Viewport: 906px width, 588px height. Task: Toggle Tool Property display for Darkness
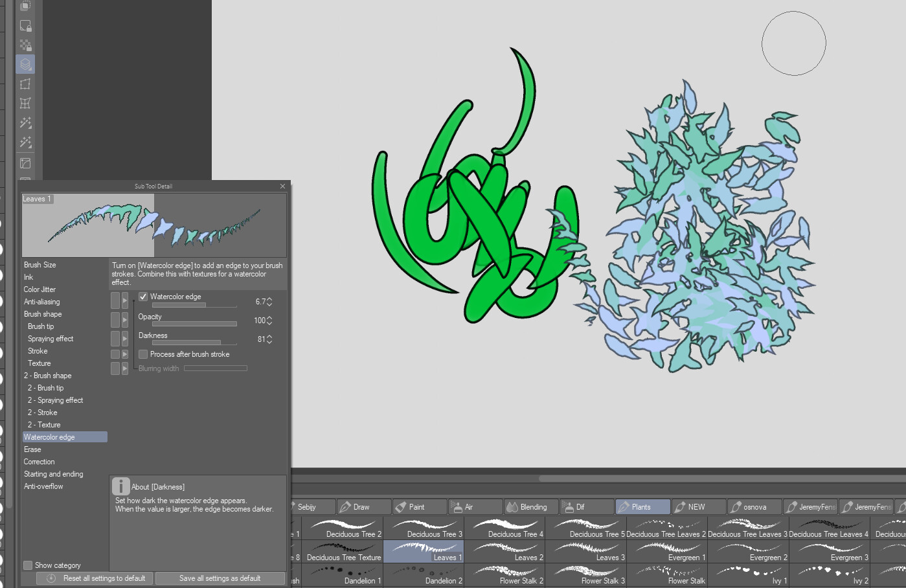coord(115,339)
